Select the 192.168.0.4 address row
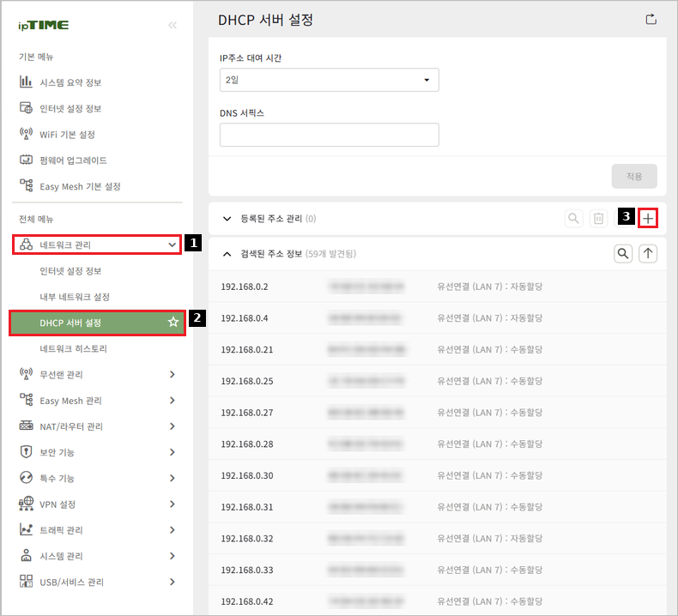This screenshot has height=616, width=678. click(437, 317)
